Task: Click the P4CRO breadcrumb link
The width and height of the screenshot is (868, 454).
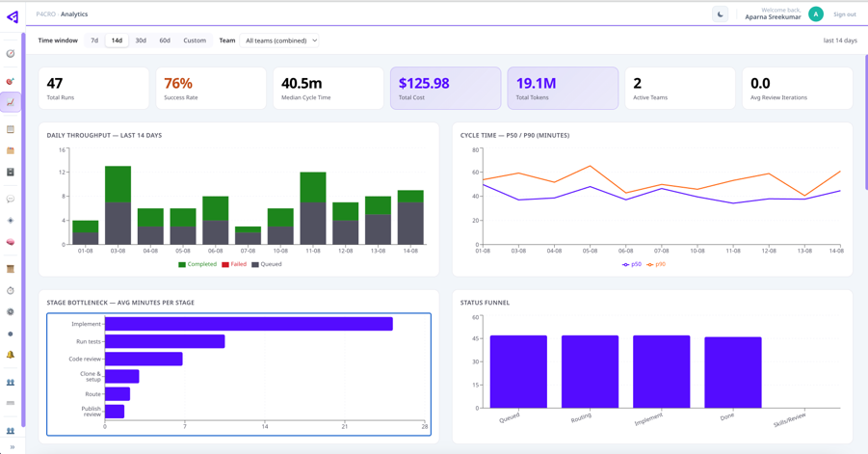Action: (x=46, y=14)
